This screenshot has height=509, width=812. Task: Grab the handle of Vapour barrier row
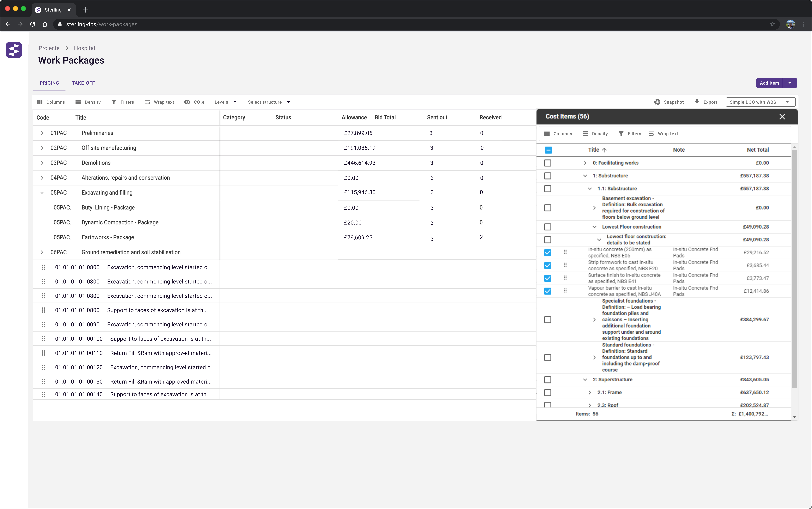point(565,290)
